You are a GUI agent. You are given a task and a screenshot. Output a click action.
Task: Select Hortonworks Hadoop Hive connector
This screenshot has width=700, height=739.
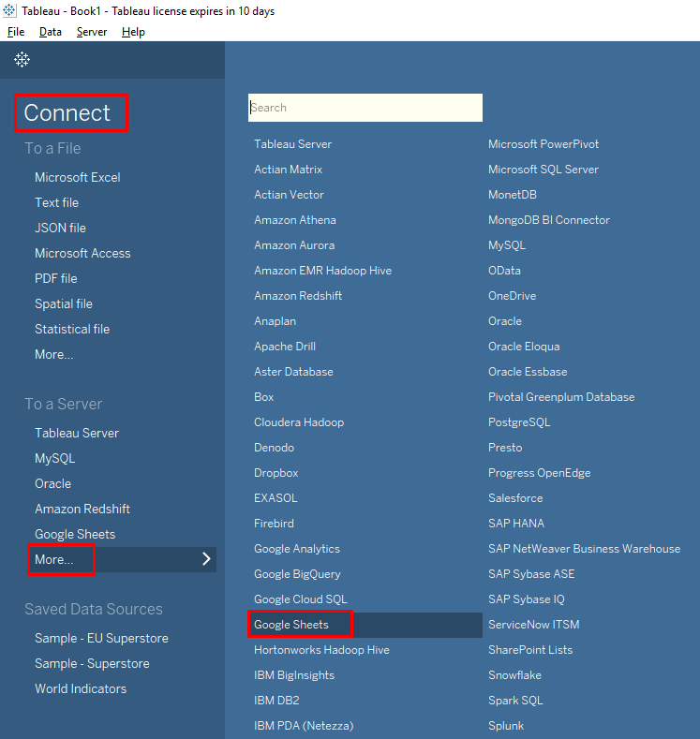tap(321, 650)
